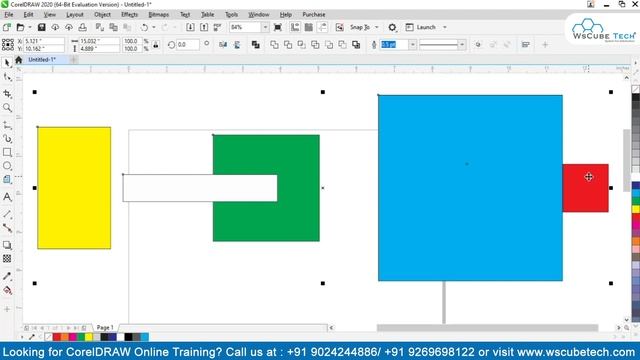Click the Full-screen preview icon
Screen dimensions: 640x360
tap(278, 27)
